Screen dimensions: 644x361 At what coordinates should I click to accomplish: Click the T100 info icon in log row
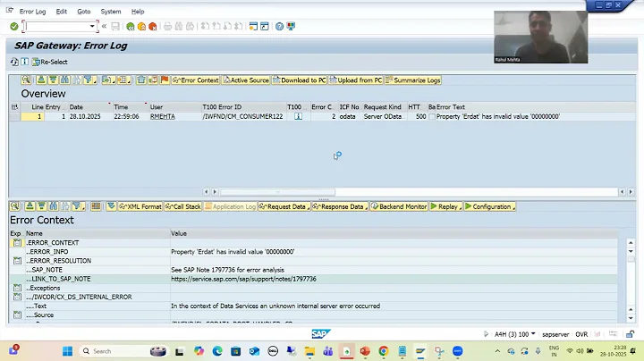298,116
